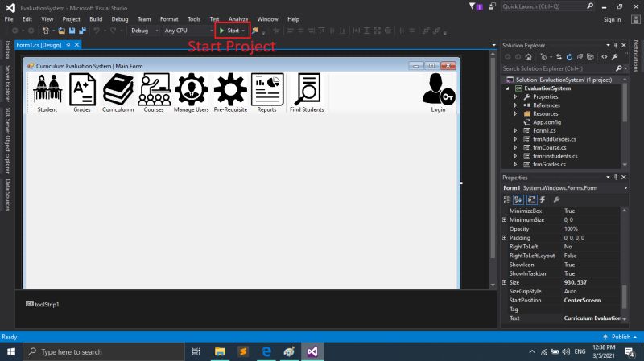Expand the Form1.cs node
Image resolution: width=644 pixels, height=361 pixels.
coord(515,130)
